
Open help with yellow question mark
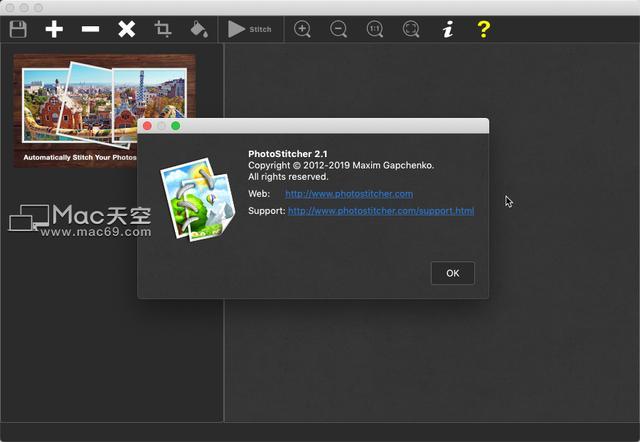coord(484,29)
